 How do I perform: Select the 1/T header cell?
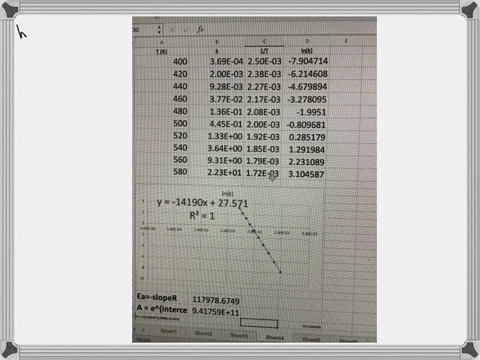point(264,51)
